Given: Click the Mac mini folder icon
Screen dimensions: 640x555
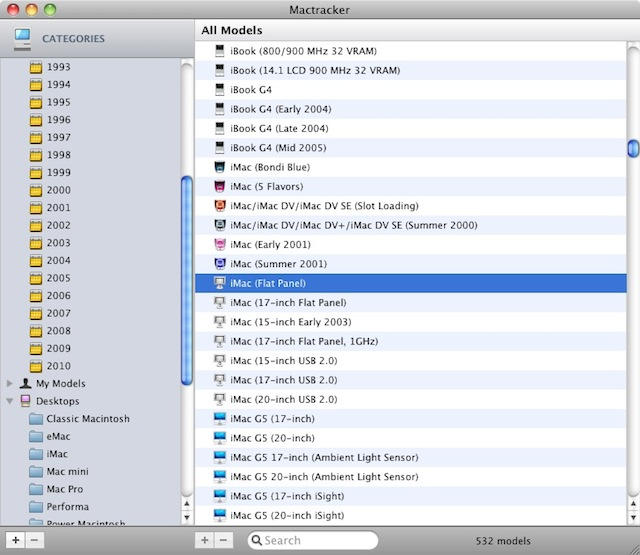Looking at the screenshot, I should 36,472.
